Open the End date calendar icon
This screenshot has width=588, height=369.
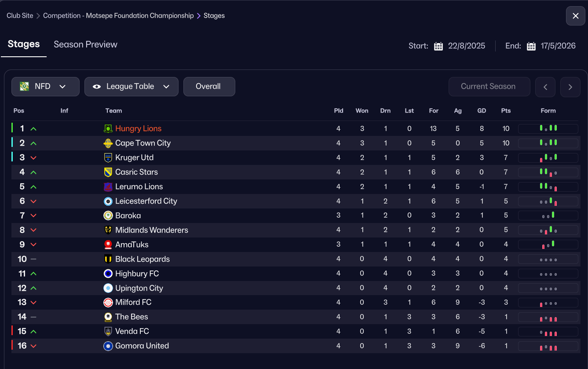click(x=531, y=46)
